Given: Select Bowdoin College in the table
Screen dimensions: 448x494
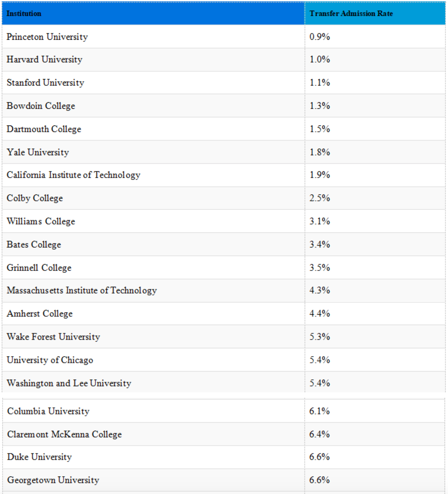Looking at the screenshot, I should 41,106.
